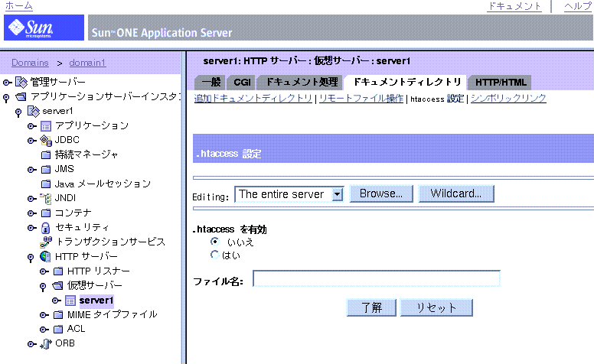Expand the アプリケーション tree node
Image resolution: width=594 pixels, height=364 pixels.
pos(31,126)
